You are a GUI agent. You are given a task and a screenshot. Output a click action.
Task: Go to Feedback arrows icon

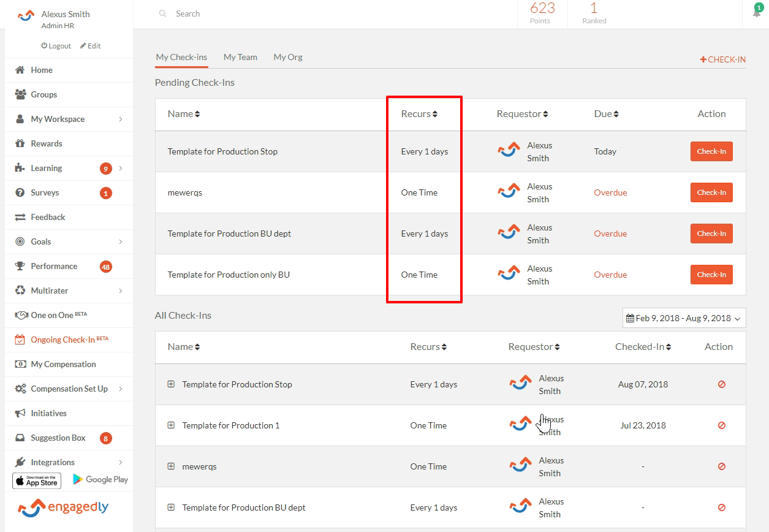pos(20,217)
